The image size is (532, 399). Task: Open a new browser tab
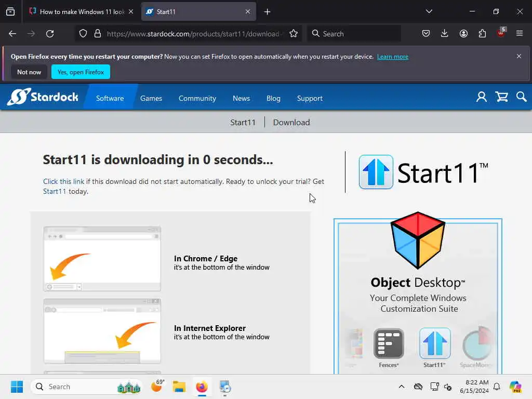[x=268, y=12]
